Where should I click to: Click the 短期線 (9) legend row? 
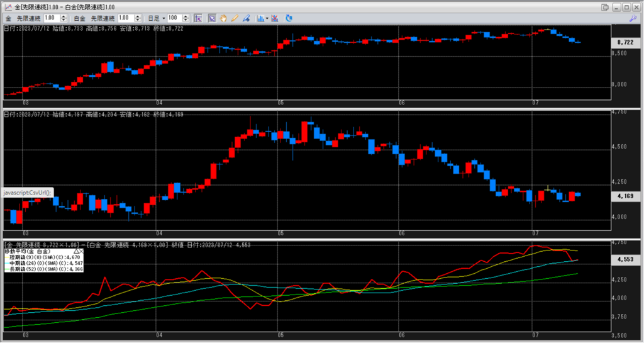[x=43, y=257]
